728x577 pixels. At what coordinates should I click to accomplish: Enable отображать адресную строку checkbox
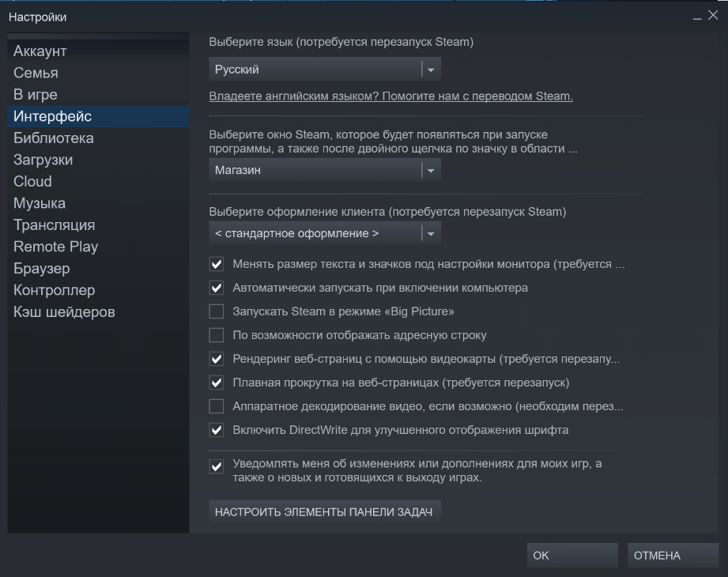tap(217, 335)
